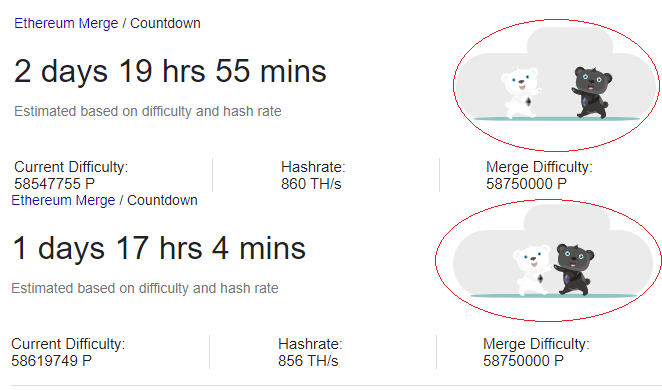Image resolution: width=662 pixels, height=390 pixels.
Task: Click the white bear in bottom illustration
Action: coord(532,270)
